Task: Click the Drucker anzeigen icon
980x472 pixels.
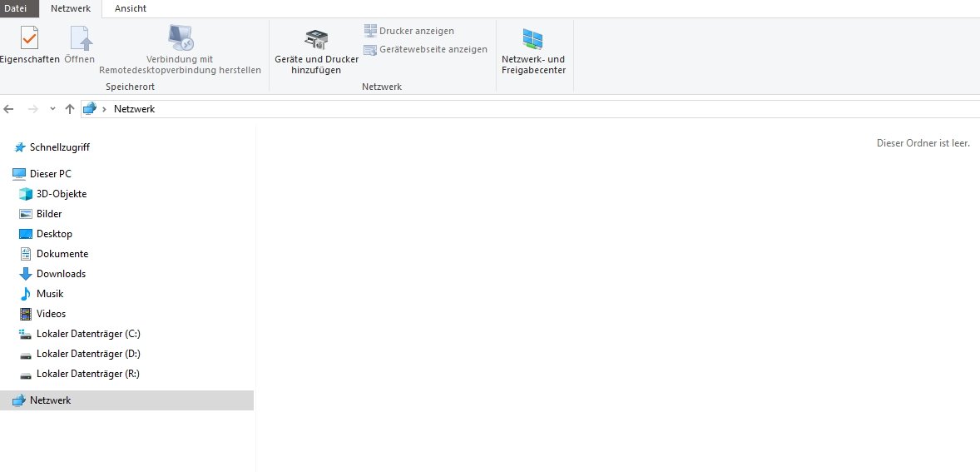Action: (371, 31)
